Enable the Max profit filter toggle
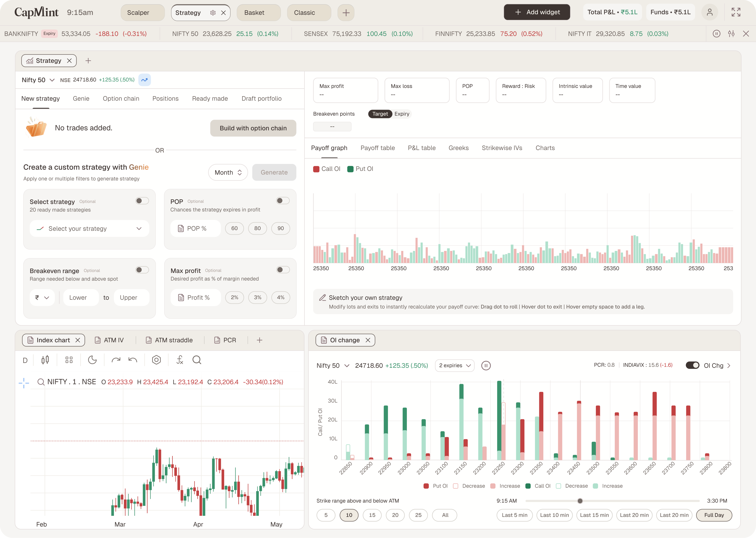The image size is (756, 538). (283, 270)
